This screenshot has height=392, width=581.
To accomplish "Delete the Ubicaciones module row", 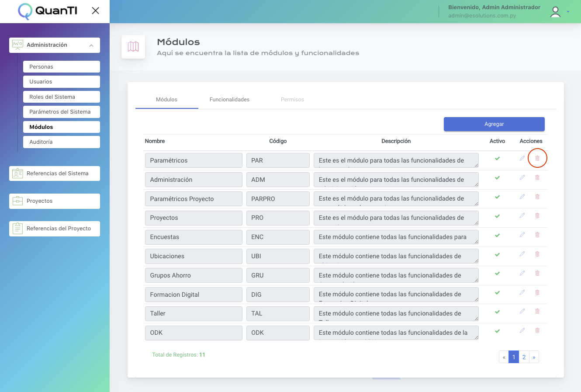I will pyautogui.click(x=537, y=254).
